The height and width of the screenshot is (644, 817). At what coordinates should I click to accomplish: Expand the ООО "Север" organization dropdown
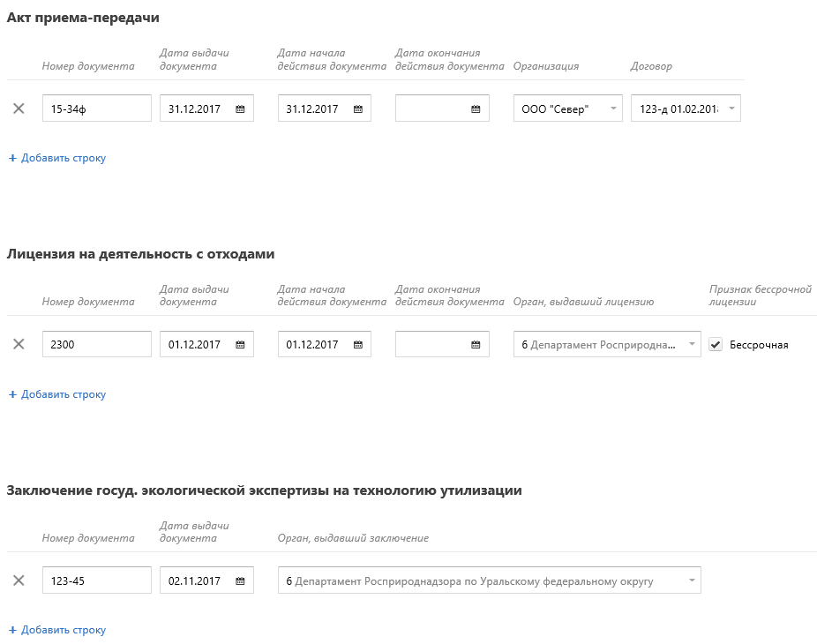point(612,109)
